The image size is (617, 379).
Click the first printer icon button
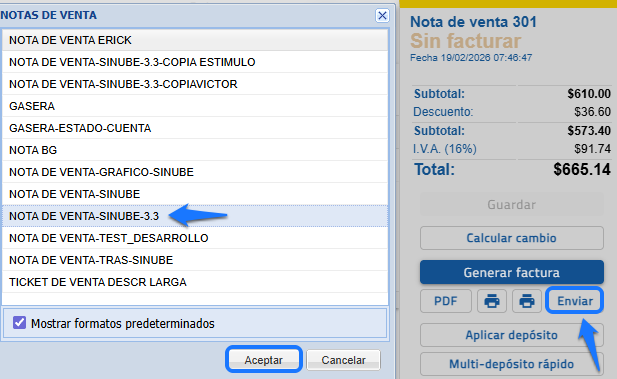click(x=492, y=301)
